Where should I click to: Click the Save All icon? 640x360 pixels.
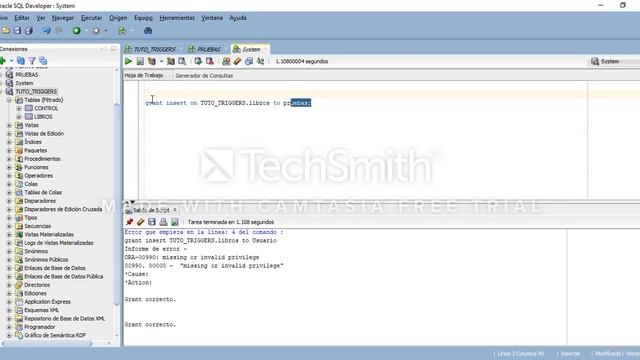[29, 31]
